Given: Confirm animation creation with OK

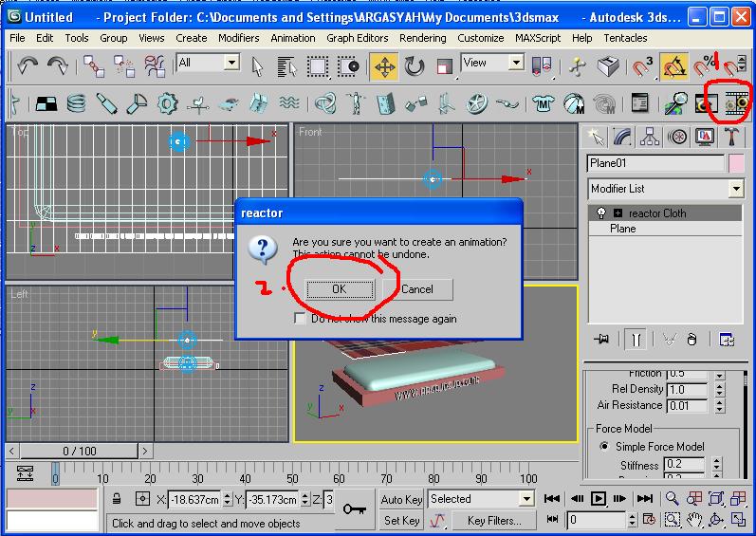Looking at the screenshot, I should (340, 288).
